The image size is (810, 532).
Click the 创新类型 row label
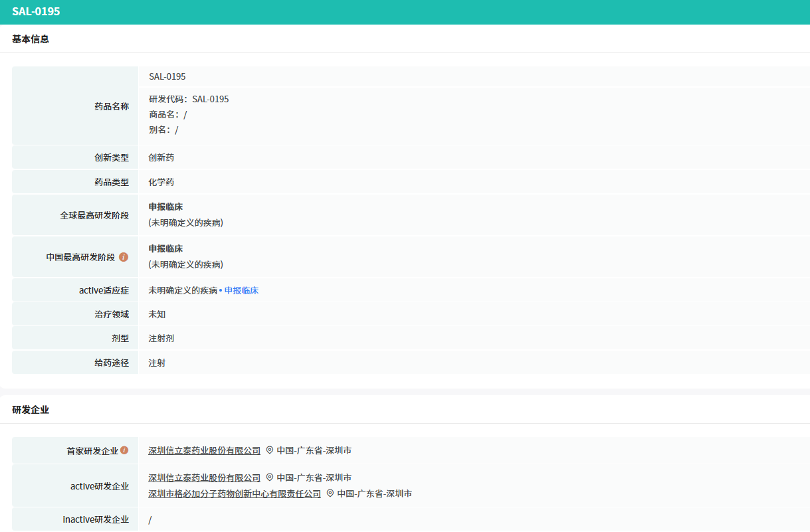[112, 157]
